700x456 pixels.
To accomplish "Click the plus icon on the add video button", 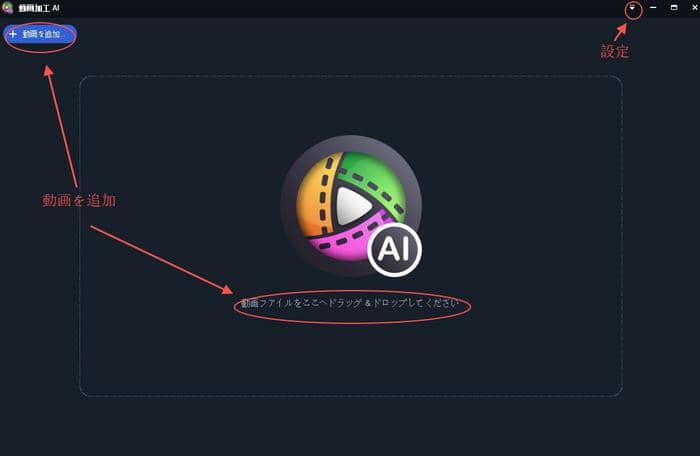I will point(12,34).
